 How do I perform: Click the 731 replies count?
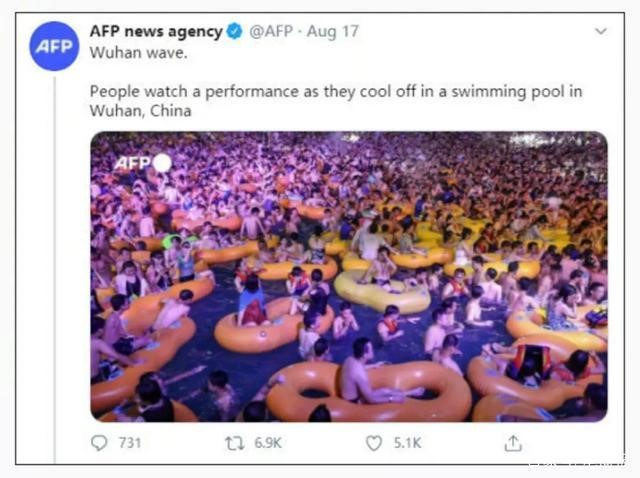click(x=131, y=442)
